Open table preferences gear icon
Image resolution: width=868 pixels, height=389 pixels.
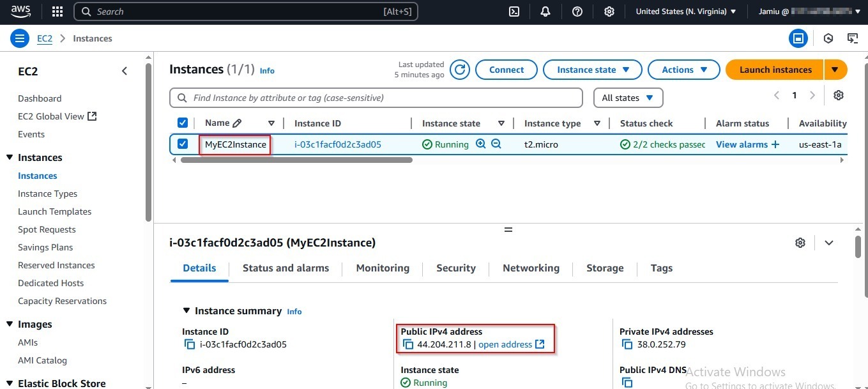(839, 95)
